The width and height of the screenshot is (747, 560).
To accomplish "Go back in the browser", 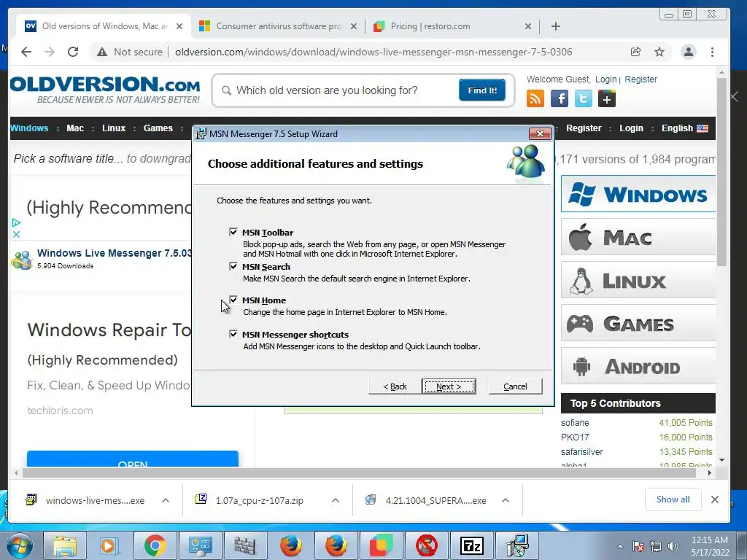I will [26, 52].
